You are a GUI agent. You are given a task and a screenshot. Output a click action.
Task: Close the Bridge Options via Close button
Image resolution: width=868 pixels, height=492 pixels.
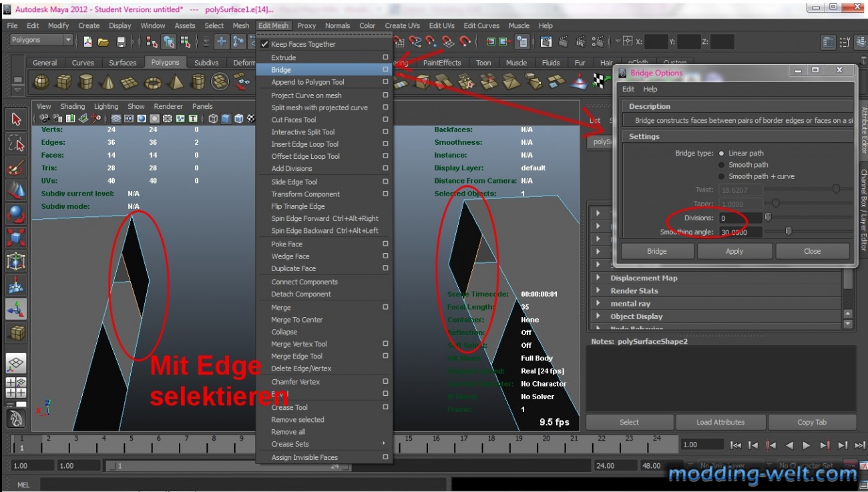[x=813, y=251]
